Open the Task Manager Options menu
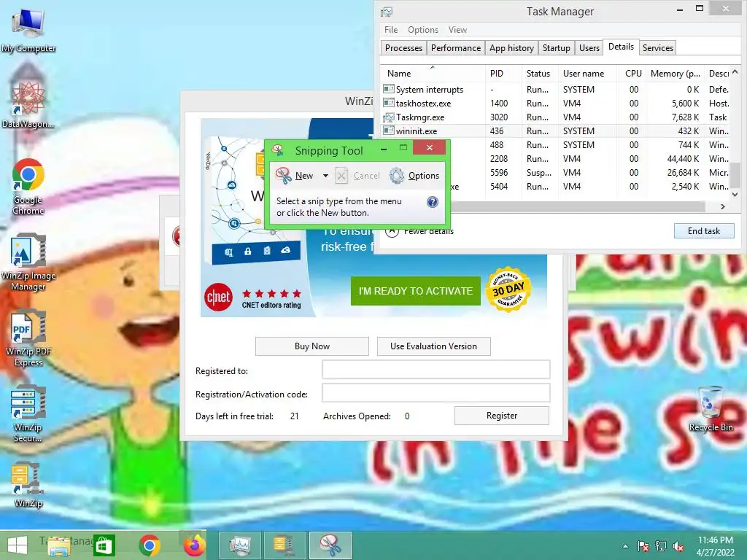This screenshot has height=560, width=747. pyautogui.click(x=423, y=29)
